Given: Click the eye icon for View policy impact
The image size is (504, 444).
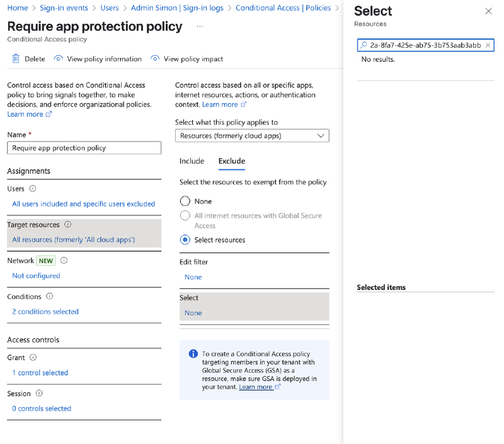Looking at the screenshot, I should click(155, 59).
